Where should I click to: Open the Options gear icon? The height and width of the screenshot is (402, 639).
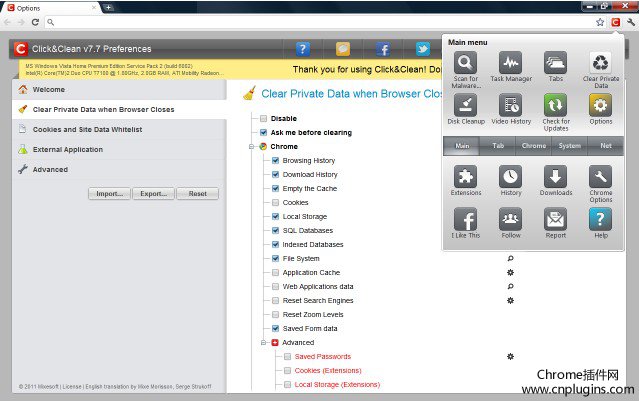pyautogui.click(x=600, y=106)
